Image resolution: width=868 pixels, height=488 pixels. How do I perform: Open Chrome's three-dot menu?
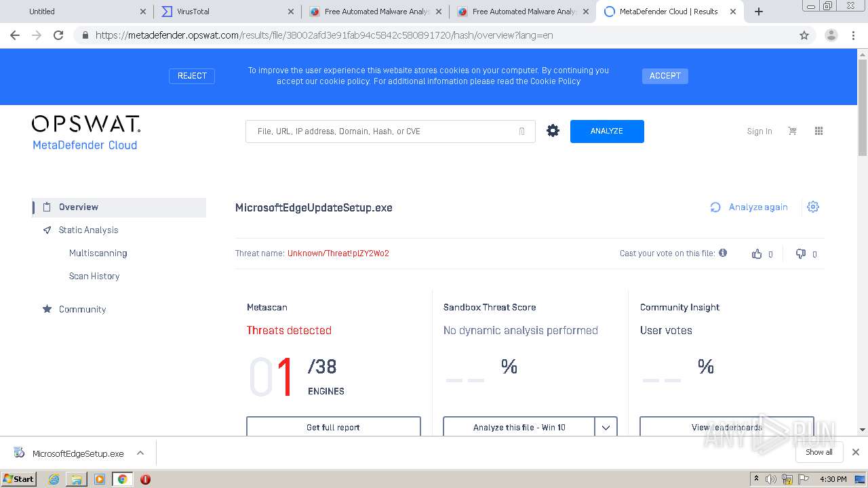pos(853,35)
